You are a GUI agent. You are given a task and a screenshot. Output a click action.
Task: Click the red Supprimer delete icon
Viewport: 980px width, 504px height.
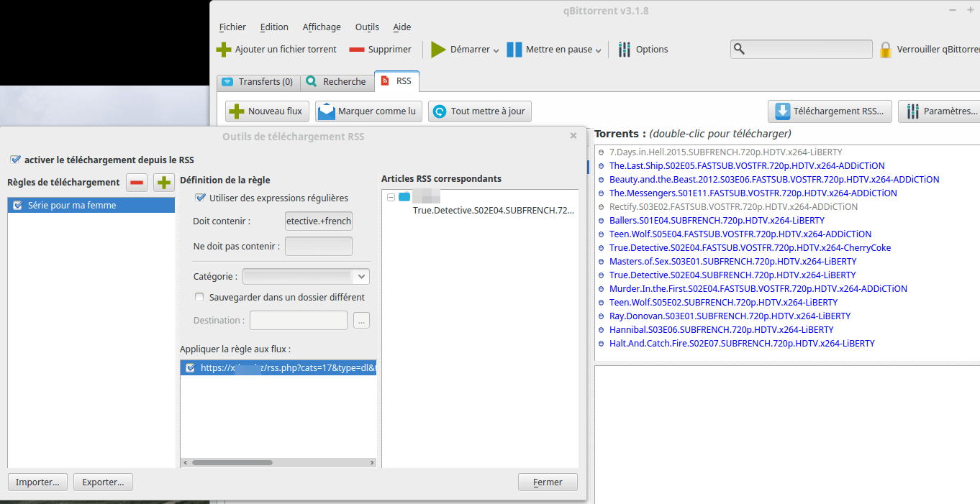[357, 50]
